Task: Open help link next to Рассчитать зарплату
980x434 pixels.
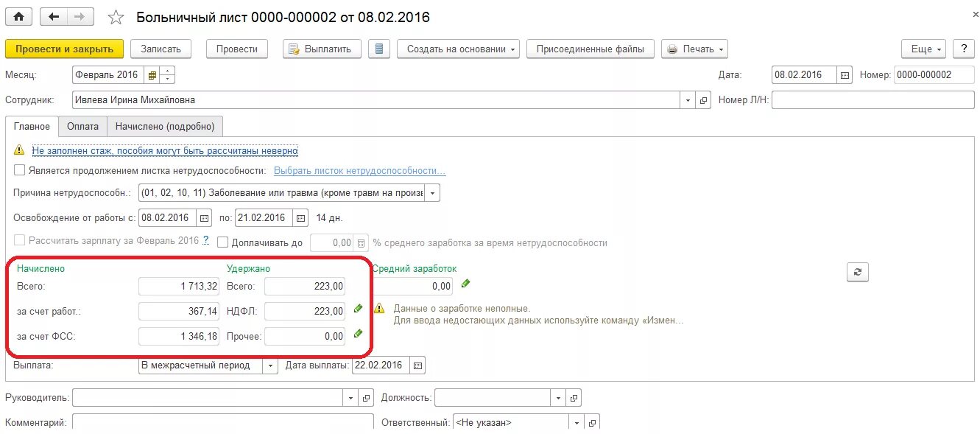Action: (x=206, y=240)
